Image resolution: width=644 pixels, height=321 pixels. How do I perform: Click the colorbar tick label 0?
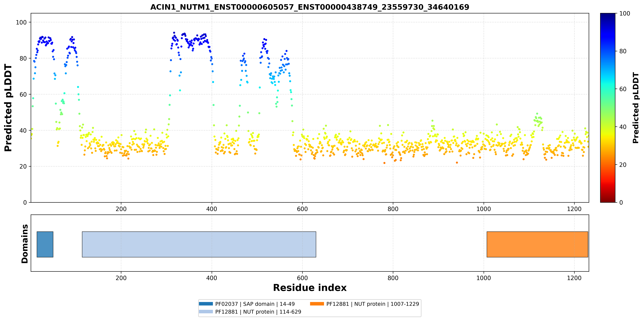click(621, 202)
